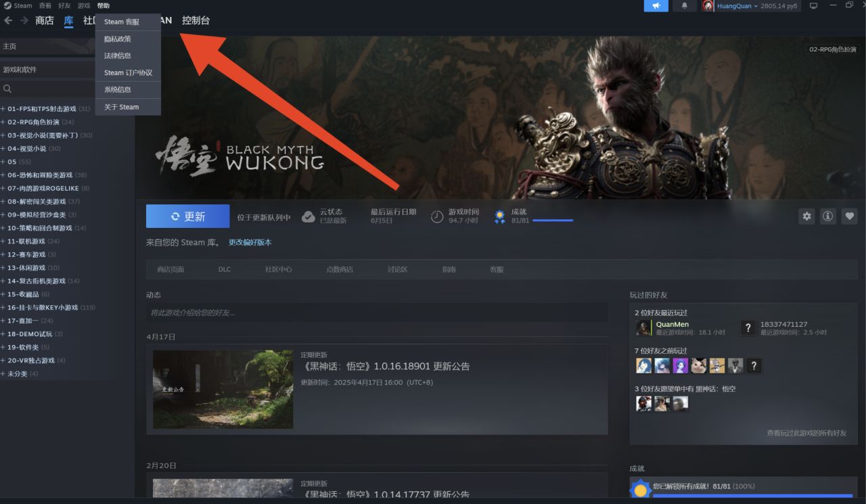This screenshot has height=504, width=866.
Task: Expand the 未分类 collection
Action: click(x=3, y=374)
